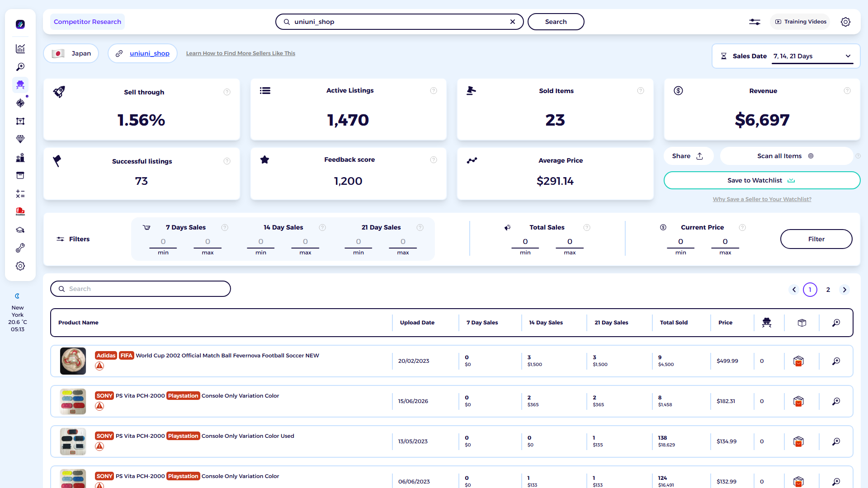Open the diamond sidebar icon
This screenshot has height=488, width=868.
coord(20,139)
